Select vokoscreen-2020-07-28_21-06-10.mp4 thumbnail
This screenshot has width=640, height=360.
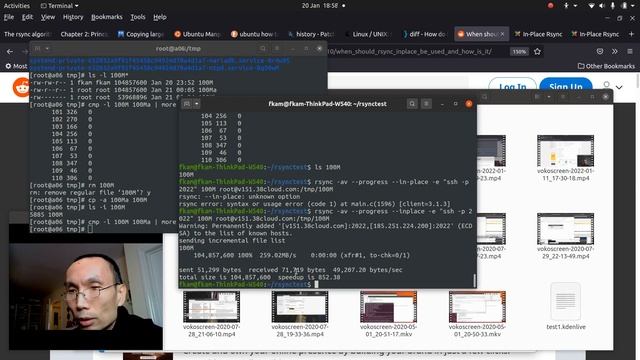tap(211, 307)
